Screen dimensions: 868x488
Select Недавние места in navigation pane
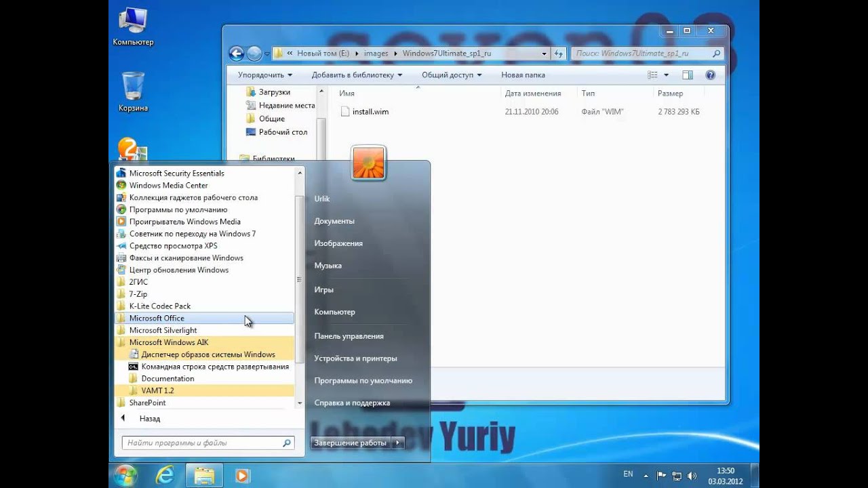click(x=286, y=106)
